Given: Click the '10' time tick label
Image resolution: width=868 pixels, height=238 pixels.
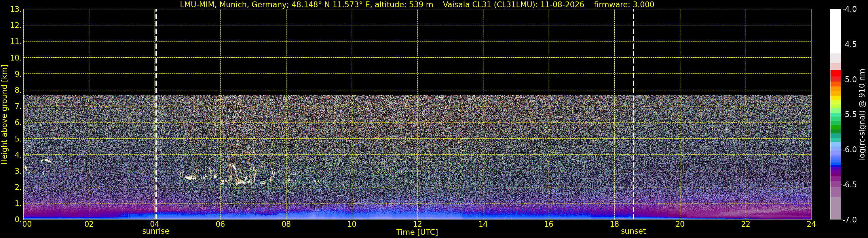Looking at the screenshot, I should pyautogui.click(x=352, y=224).
